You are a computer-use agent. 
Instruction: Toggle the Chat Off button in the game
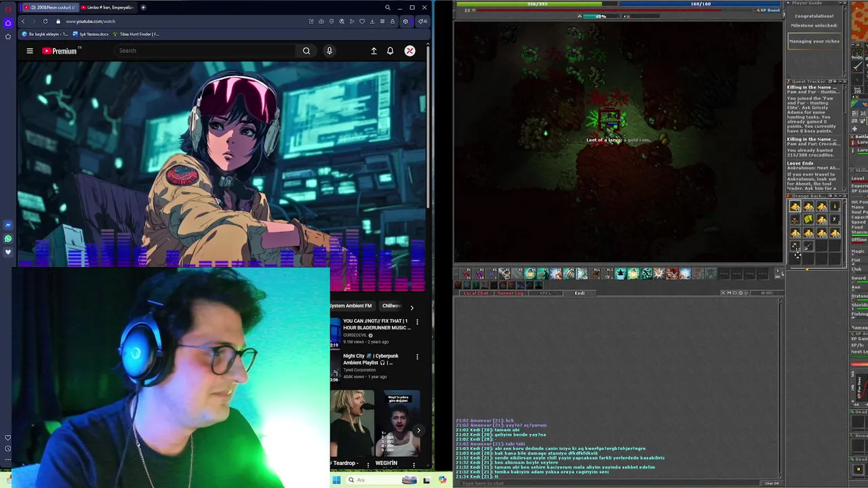tap(772, 483)
